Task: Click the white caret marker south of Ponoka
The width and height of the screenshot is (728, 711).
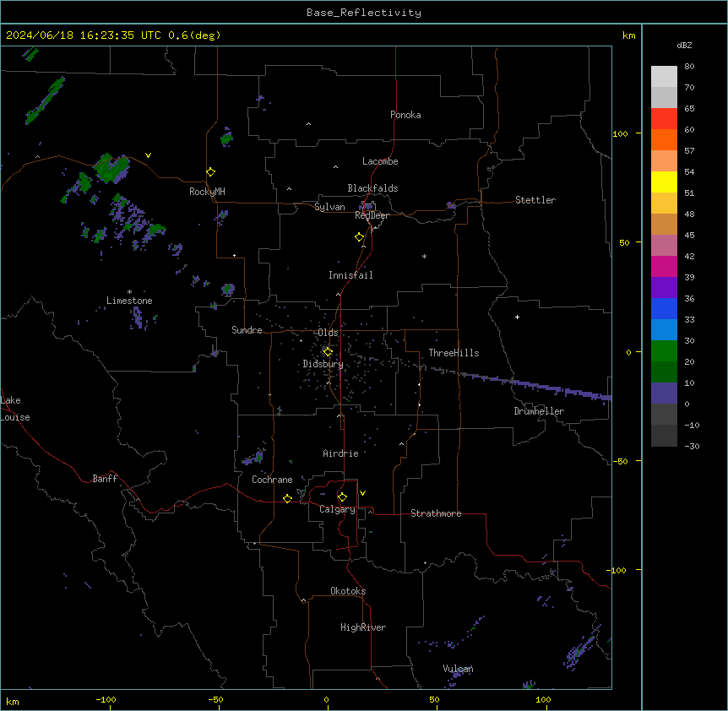Action: click(x=309, y=124)
